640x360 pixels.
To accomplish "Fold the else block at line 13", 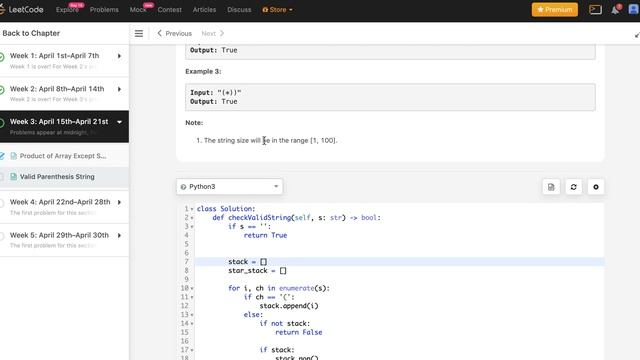I will point(192,315).
